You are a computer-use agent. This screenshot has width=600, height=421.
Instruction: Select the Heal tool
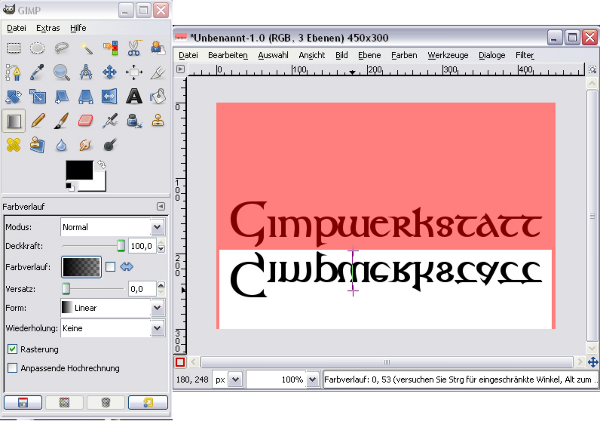pyautogui.click(x=14, y=145)
